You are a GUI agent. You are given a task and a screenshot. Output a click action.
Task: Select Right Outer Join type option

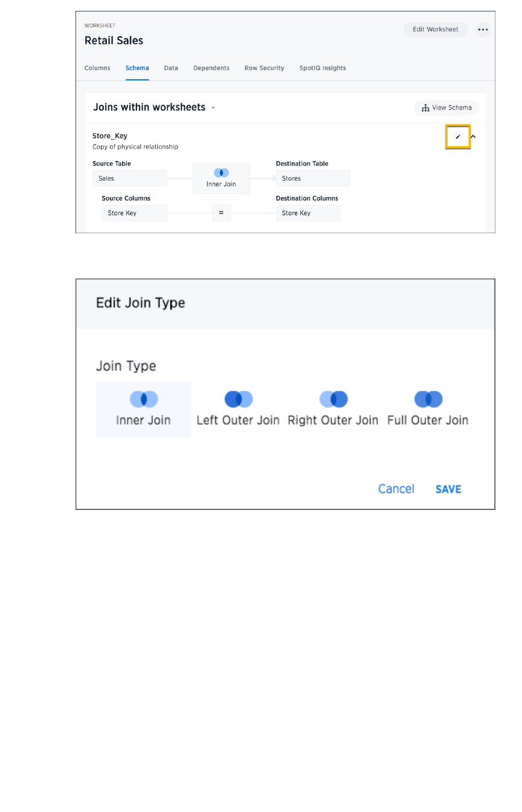(333, 409)
